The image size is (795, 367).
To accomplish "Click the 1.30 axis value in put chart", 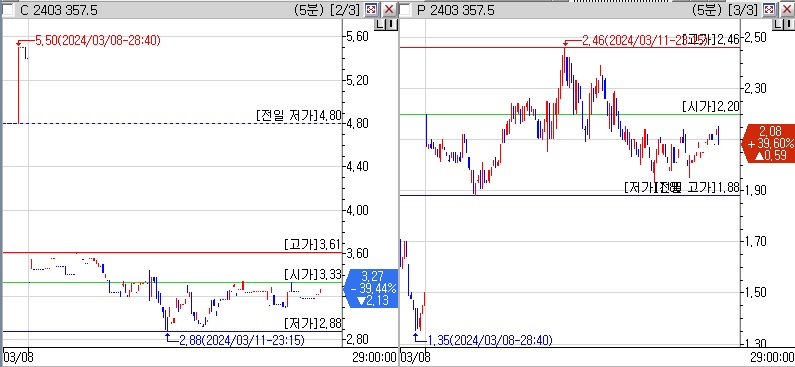I will pyautogui.click(x=756, y=343).
